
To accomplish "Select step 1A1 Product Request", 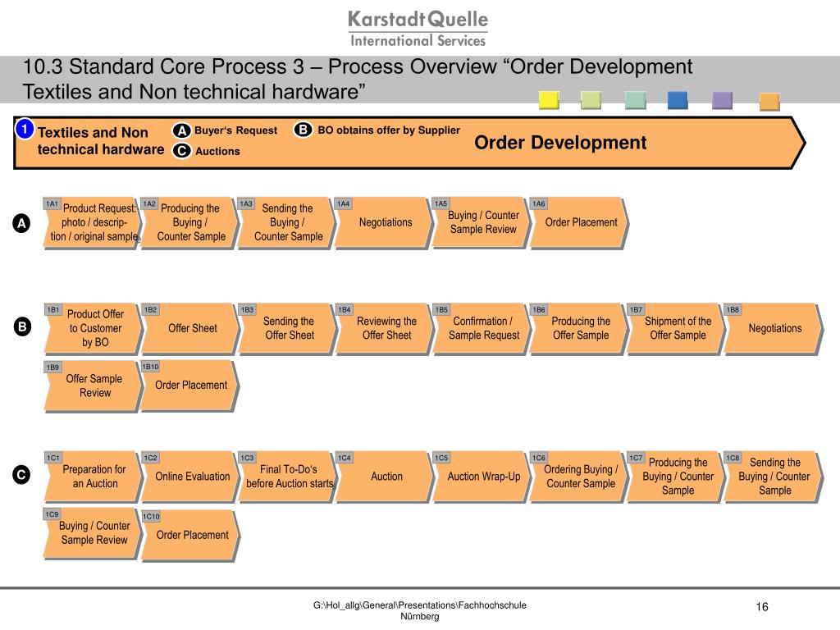I will 92,223.
